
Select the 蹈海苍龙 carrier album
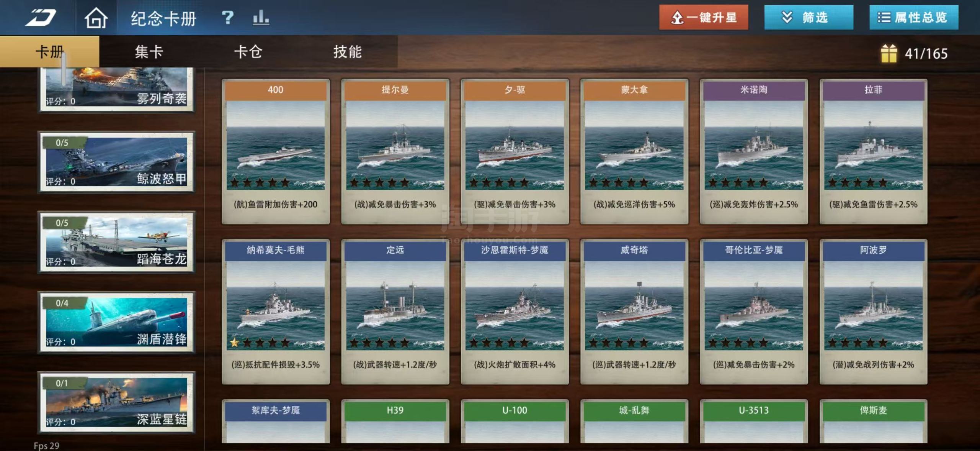pos(116,242)
